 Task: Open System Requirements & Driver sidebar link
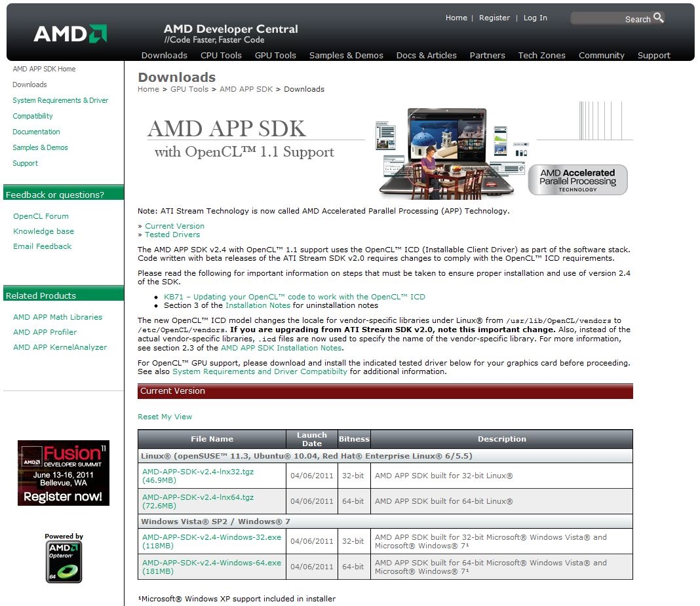60,100
